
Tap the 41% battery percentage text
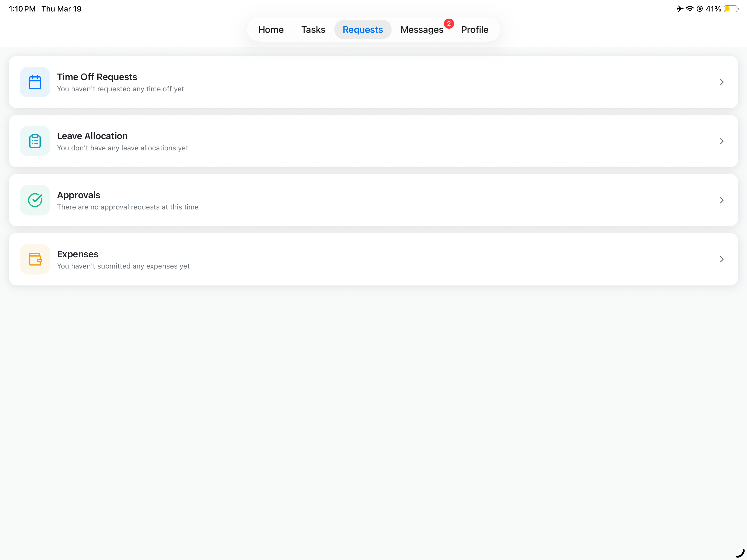click(x=713, y=9)
